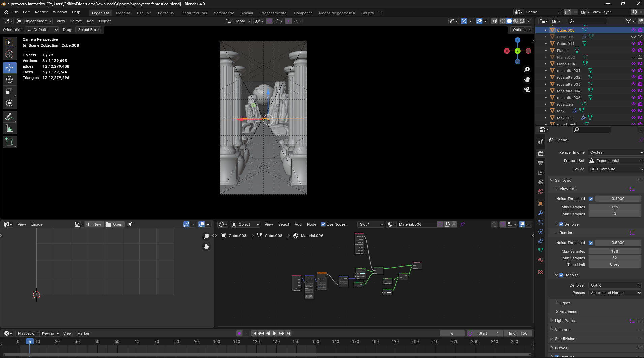
Task: Open the Denoiser OptiX dropdown
Action: click(615, 285)
